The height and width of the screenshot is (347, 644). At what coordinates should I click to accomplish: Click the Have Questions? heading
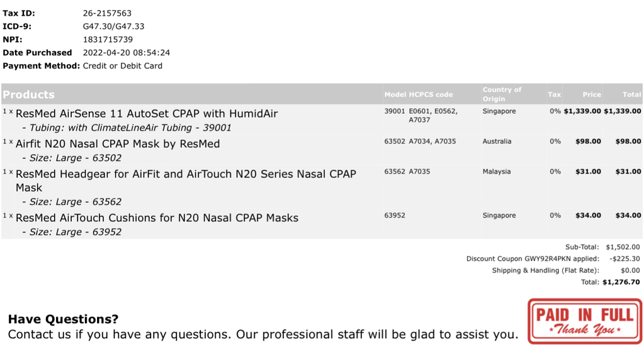[x=63, y=319]
